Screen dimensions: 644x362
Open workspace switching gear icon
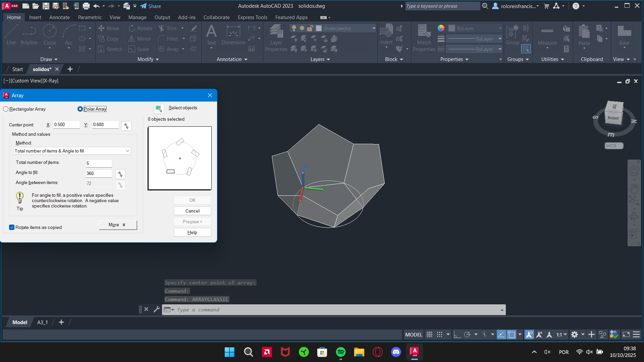[575, 335]
